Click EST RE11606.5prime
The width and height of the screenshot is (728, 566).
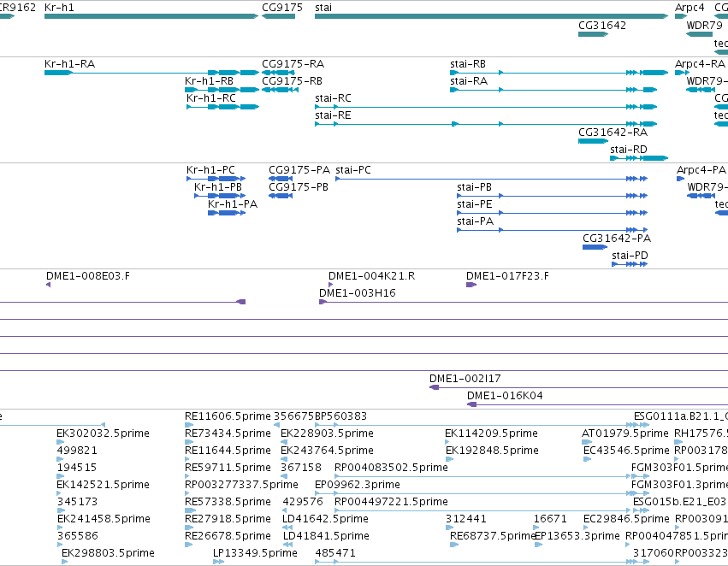pyautogui.click(x=189, y=425)
